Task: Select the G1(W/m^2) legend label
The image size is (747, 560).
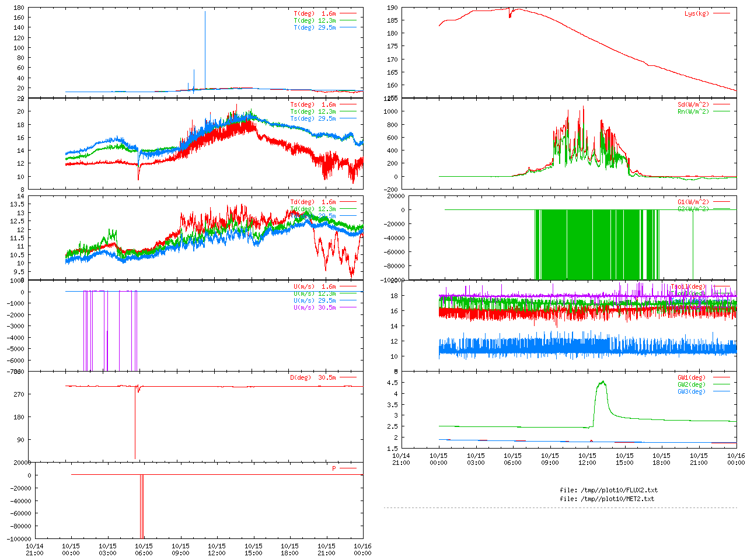Action: tap(693, 202)
